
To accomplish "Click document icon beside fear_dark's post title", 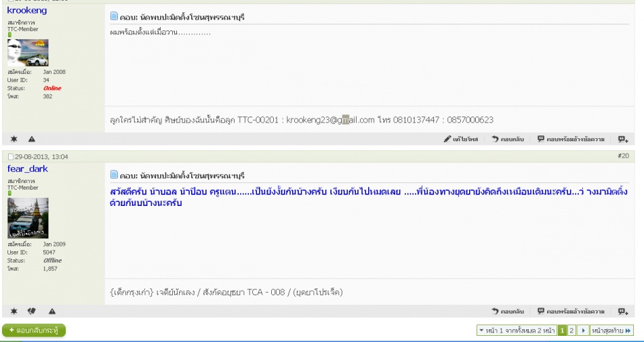I will [114, 175].
